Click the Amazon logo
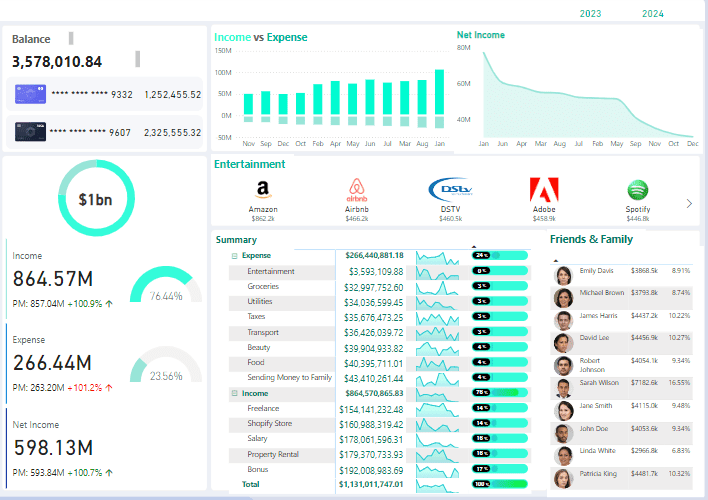Screen dimensions: 708x500 pyautogui.click(x=263, y=189)
